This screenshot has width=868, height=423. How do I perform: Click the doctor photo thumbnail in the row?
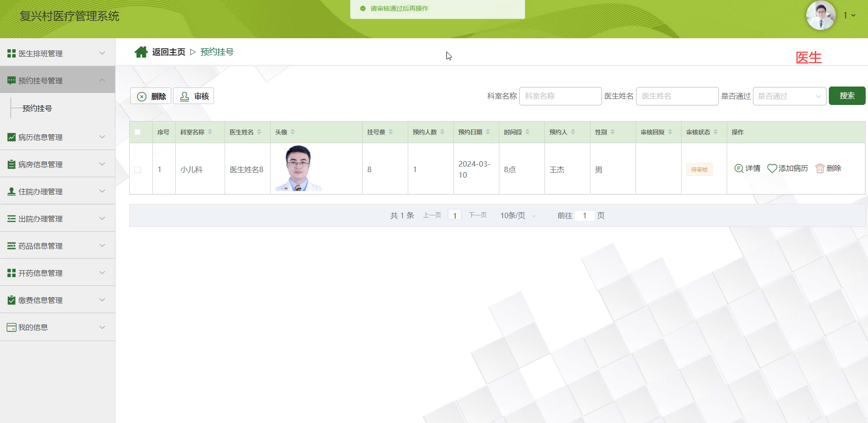[298, 168]
